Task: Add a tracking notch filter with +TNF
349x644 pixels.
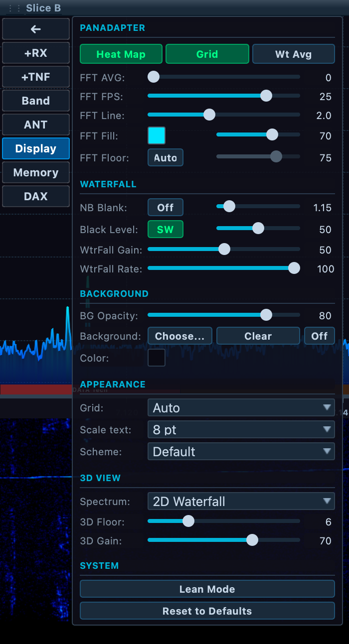Action: tap(35, 77)
